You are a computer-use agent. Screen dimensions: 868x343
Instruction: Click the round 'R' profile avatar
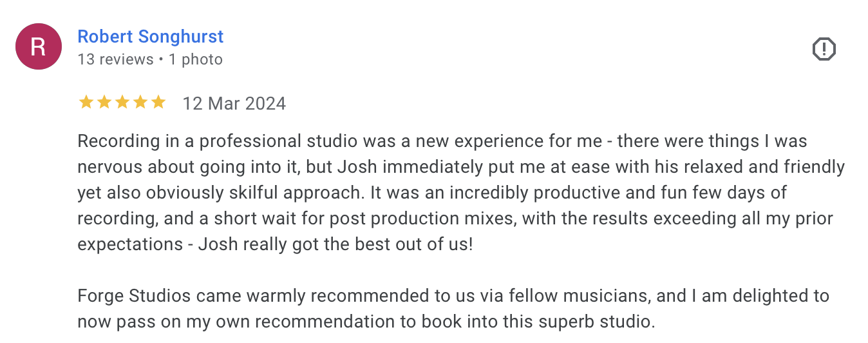(x=39, y=46)
